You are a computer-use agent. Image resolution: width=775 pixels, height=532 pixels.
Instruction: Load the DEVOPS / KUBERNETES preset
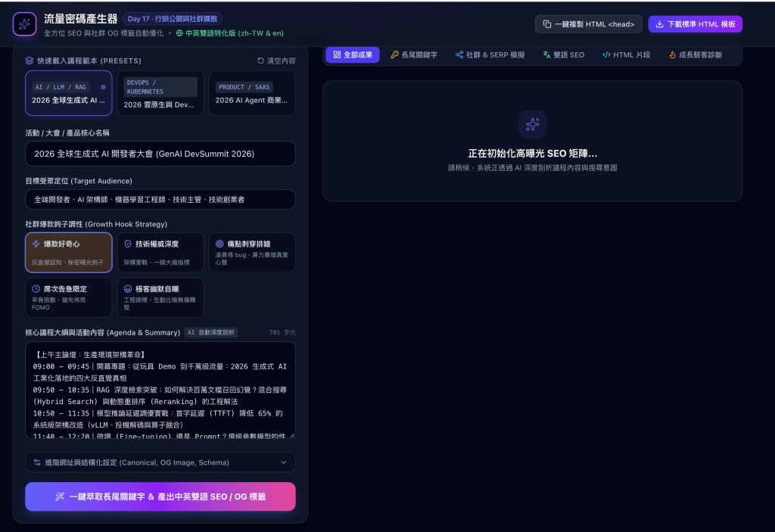[x=160, y=93]
